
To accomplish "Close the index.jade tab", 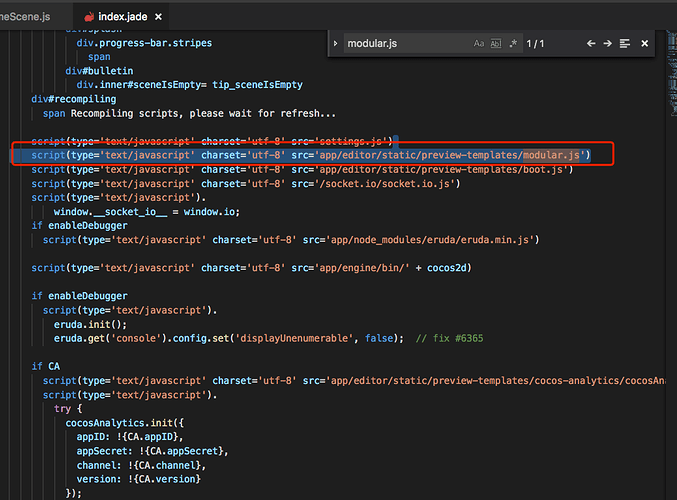I will pyautogui.click(x=160, y=17).
